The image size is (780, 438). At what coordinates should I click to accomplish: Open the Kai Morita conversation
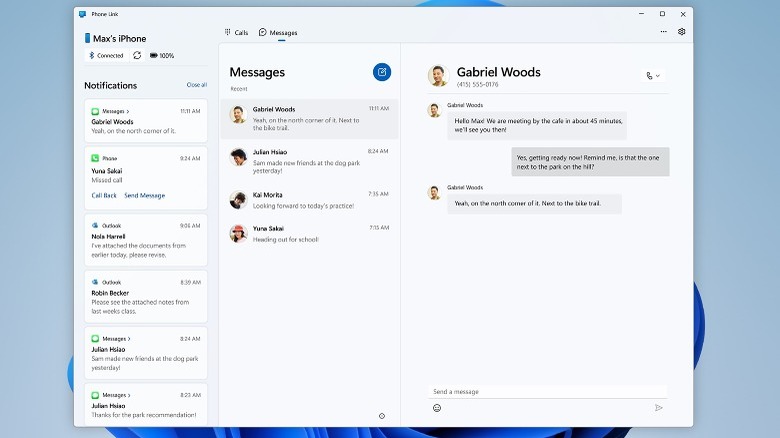[309, 199]
